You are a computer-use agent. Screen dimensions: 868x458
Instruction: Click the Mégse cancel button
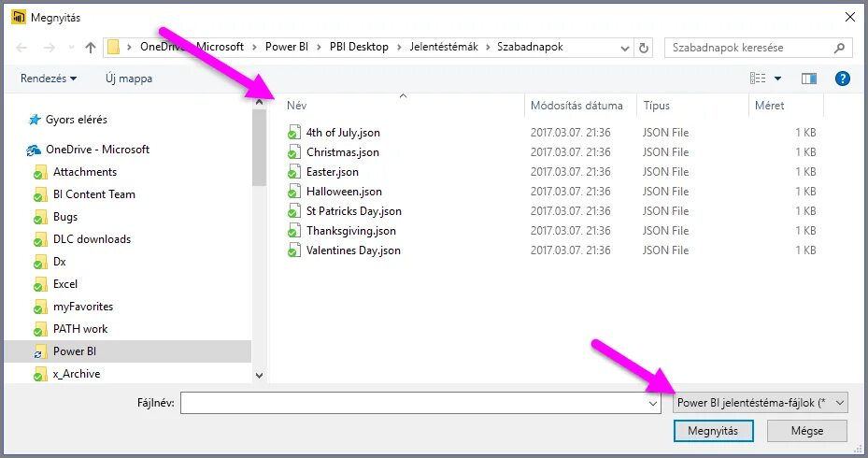pos(806,431)
